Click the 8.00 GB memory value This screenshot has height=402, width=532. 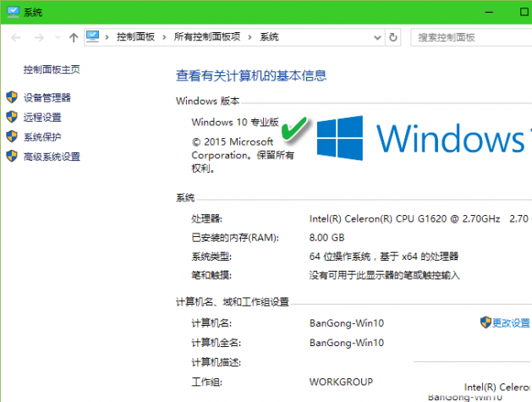(x=326, y=238)
